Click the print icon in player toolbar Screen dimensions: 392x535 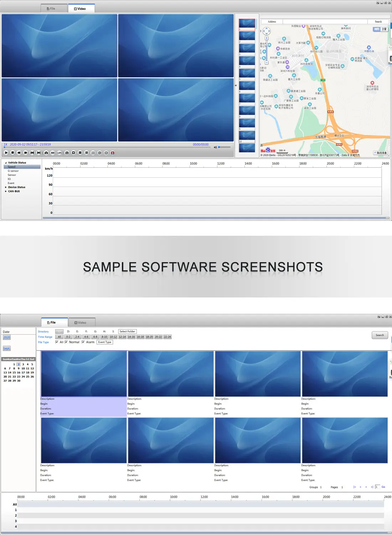[67, 153]
